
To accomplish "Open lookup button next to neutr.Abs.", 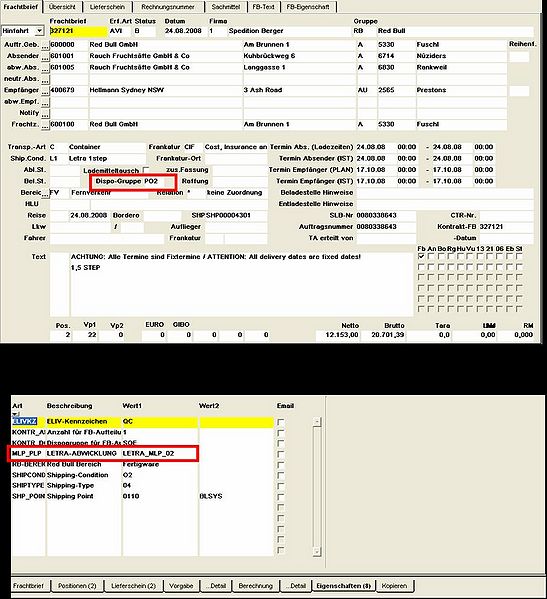I will pyautogui.click(x=45, y=80).
